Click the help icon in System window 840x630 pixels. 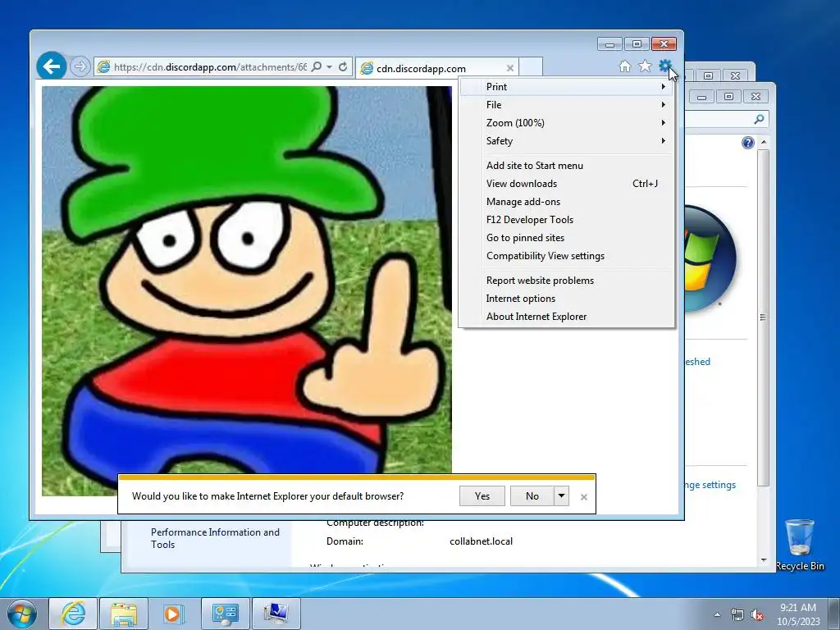point(748,143)
